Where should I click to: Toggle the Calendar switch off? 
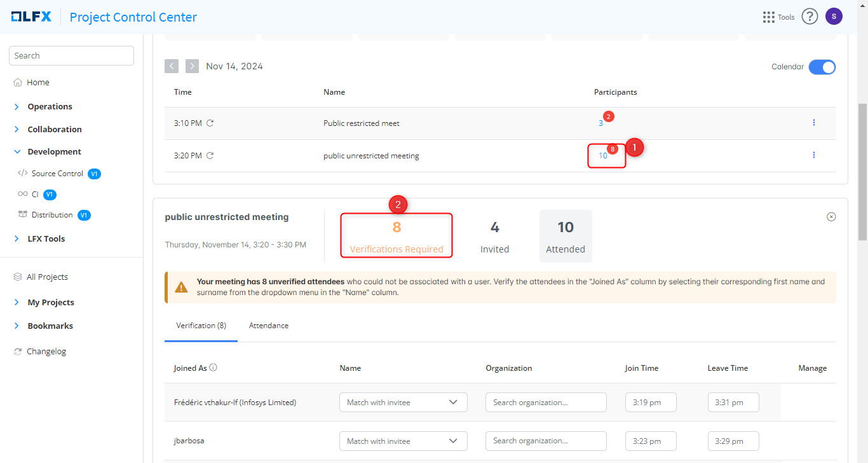(x=822, y=67)
